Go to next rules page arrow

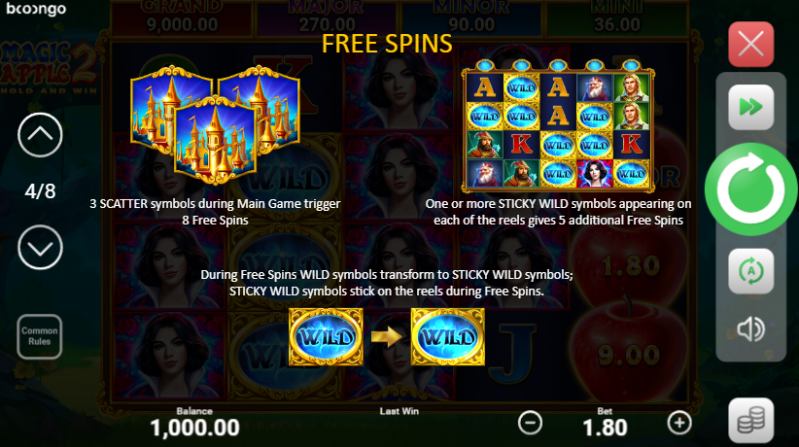click(x=40, y=247)
